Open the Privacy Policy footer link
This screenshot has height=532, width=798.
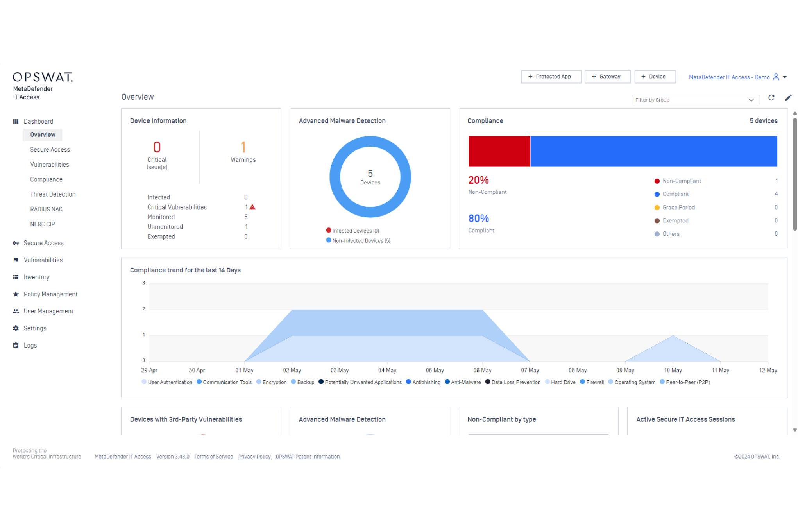point(254,457)
